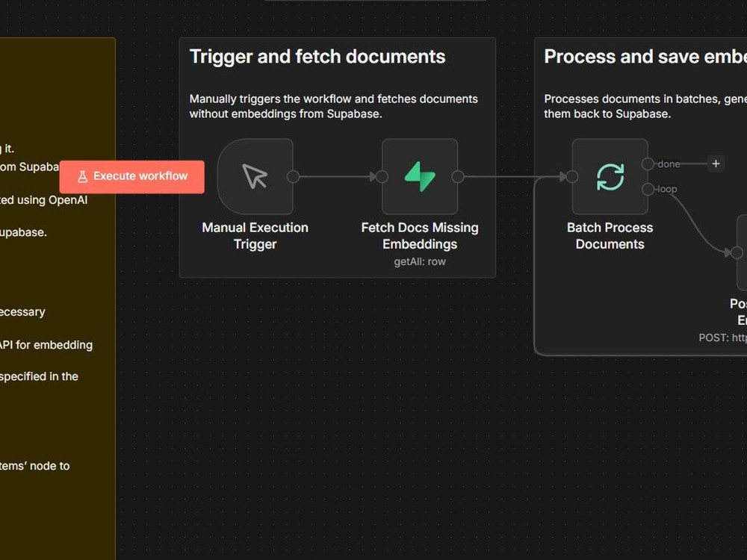Viewport: 747px width, 560px height.
Task: Click the 'using OpenAI' text in yellow note
Action: [52, 200]
